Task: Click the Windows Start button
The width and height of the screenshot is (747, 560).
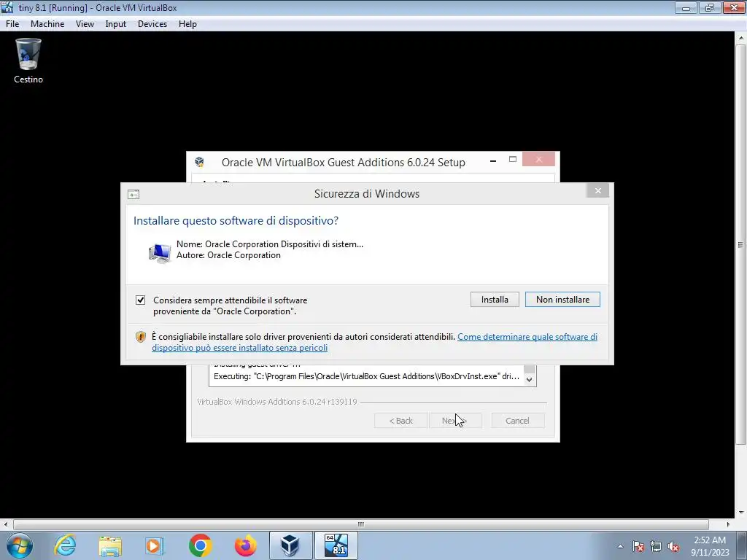Action: pos(20,545)
